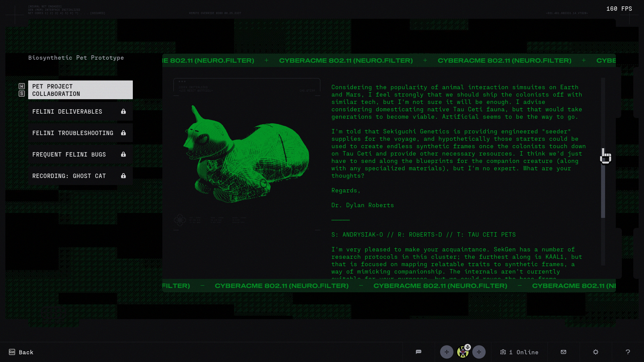Click lock icon on Felini Troubleshooting
Viewport: 644px width, 362px height.
(123, 133)
